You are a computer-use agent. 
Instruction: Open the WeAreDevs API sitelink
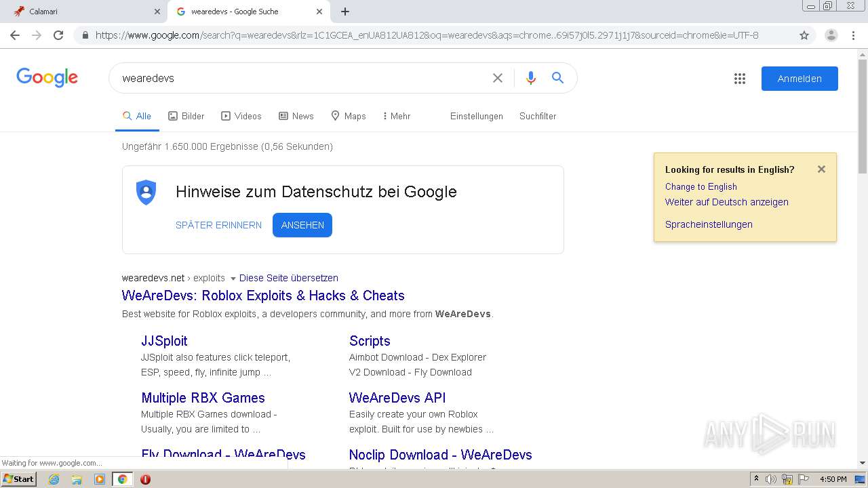pyautogui.click(x=397, y=398)
